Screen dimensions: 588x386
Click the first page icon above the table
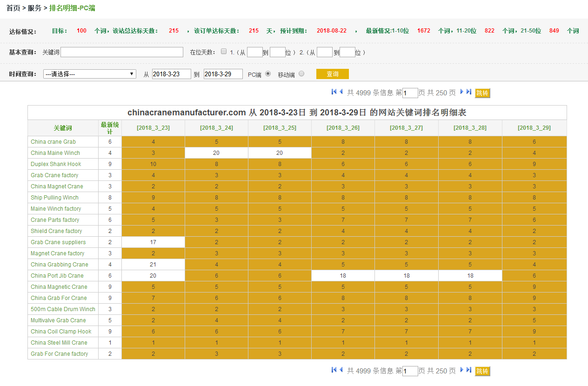tap(334, 92)
